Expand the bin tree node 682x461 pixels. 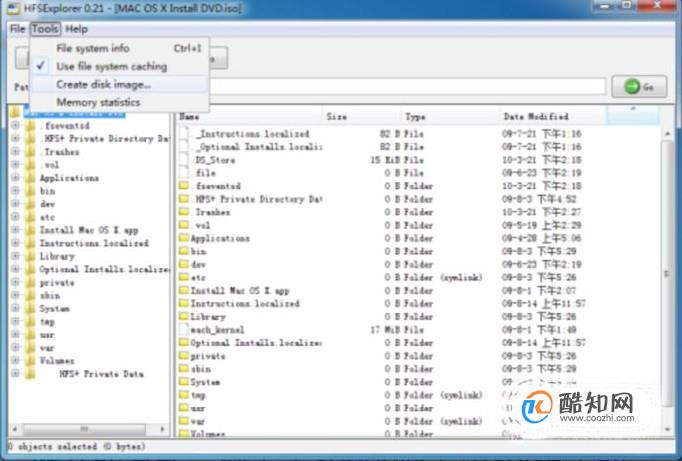coord(15,190)
